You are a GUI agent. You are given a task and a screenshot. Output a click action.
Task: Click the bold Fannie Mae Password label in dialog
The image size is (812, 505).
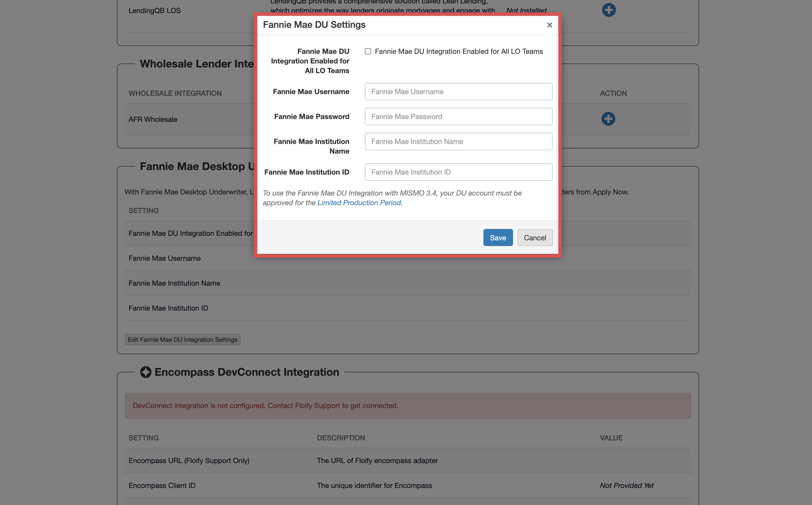(x=312, y=116)
